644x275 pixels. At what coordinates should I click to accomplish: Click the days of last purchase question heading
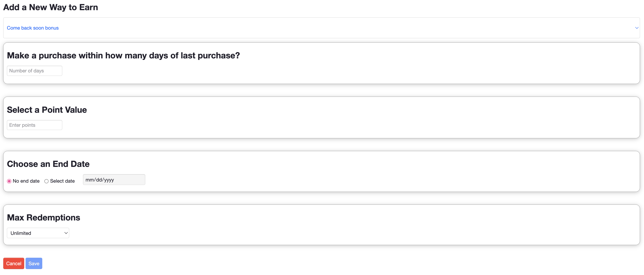coord(123,55)
